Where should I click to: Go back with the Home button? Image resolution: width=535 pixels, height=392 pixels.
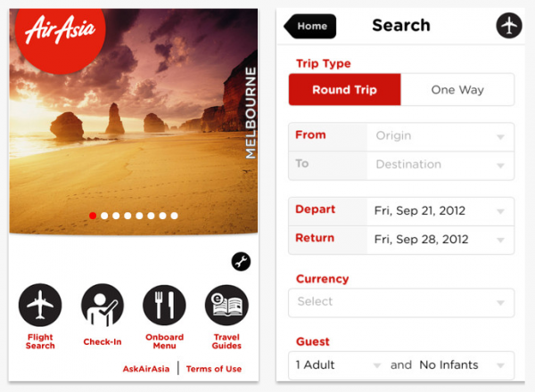(x=310, y=26)
